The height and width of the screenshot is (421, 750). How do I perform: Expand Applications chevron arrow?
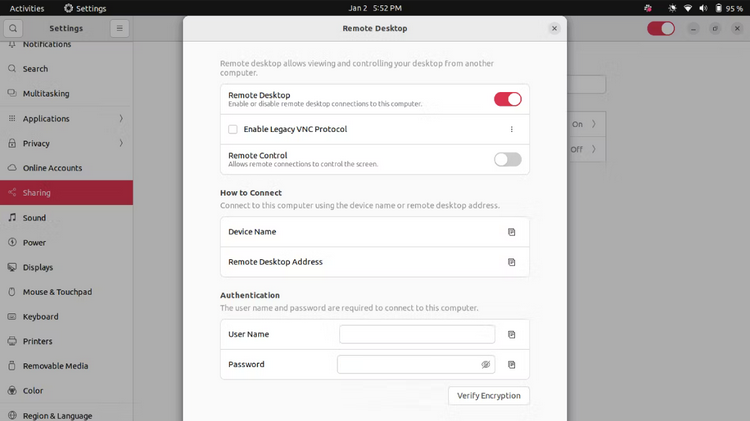click(121, 118)
